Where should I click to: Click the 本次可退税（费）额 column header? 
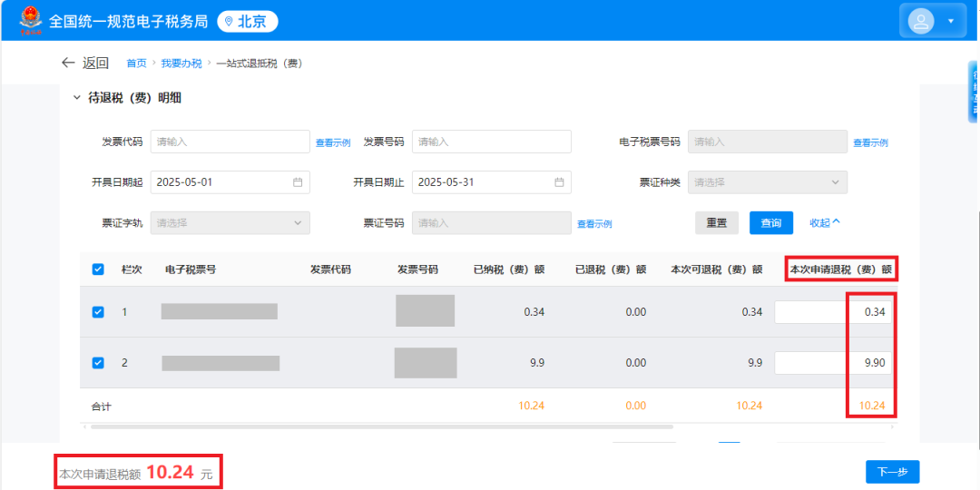point(717,270)
